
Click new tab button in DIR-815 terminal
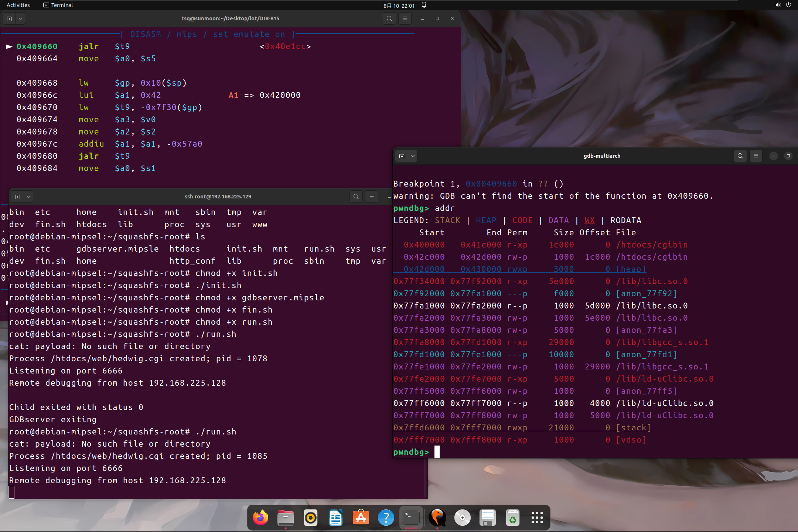pyautogui.click(x=10, y=18)
